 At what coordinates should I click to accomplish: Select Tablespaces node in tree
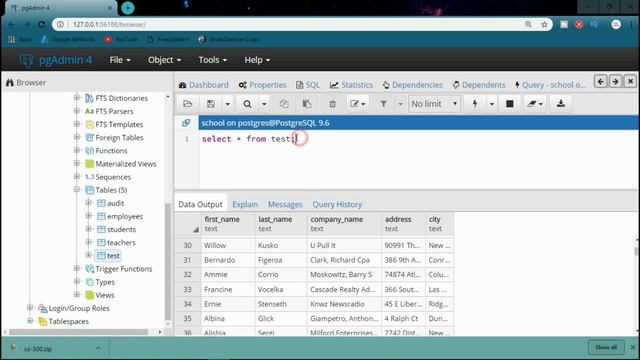(69, 321)
